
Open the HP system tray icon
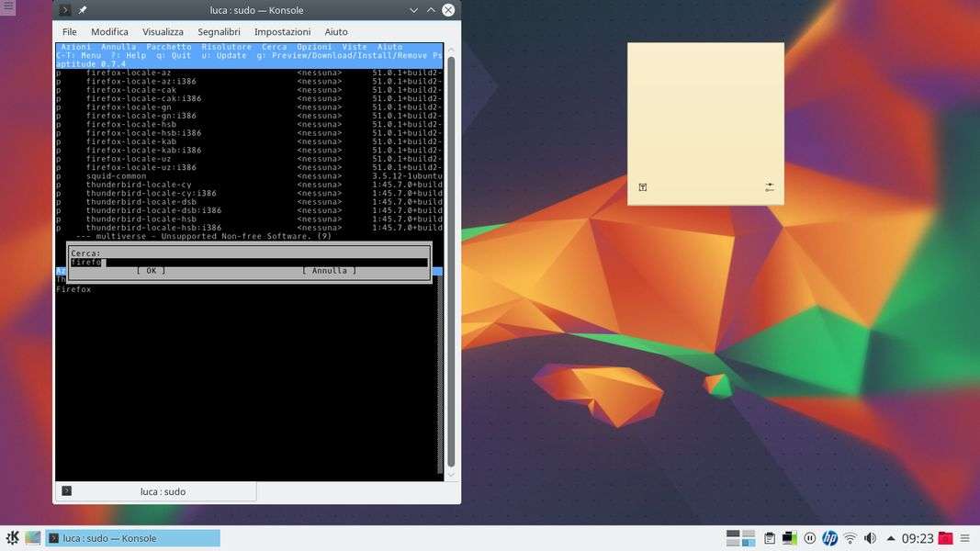830,538
